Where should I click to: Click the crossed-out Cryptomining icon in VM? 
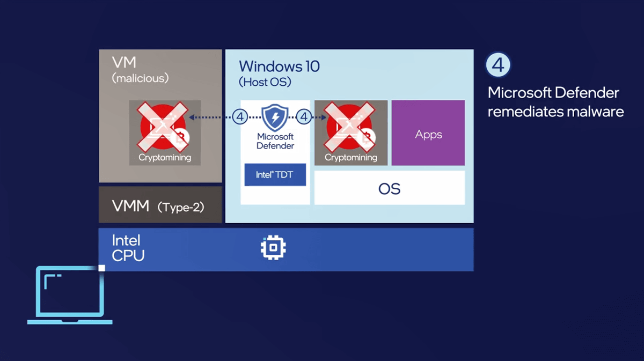[162, 127]
